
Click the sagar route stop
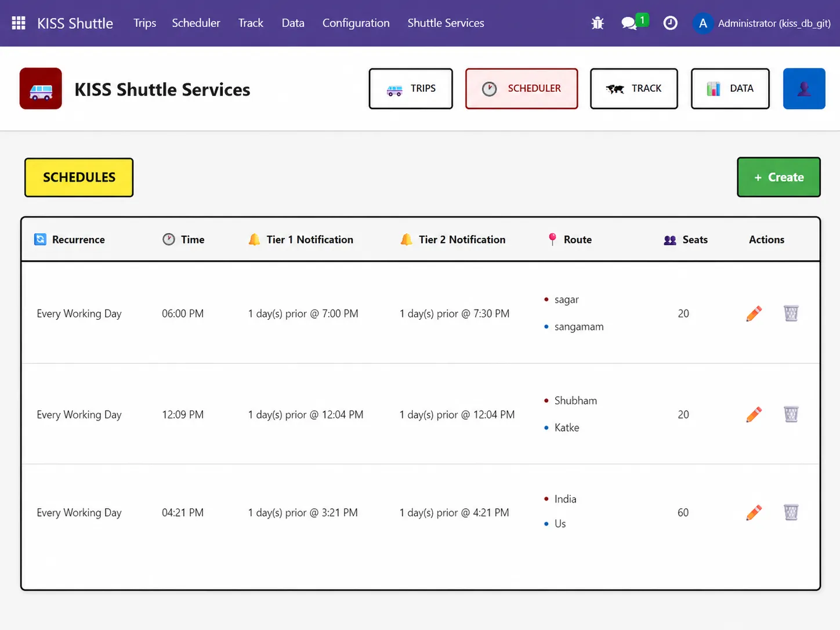click(x=567, y=299)
